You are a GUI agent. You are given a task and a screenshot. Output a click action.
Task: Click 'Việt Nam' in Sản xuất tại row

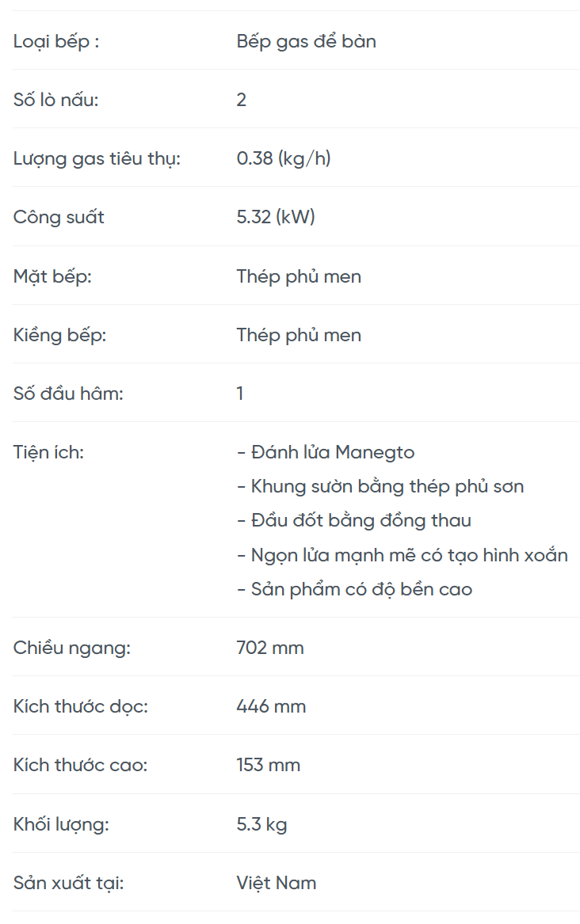276,883
